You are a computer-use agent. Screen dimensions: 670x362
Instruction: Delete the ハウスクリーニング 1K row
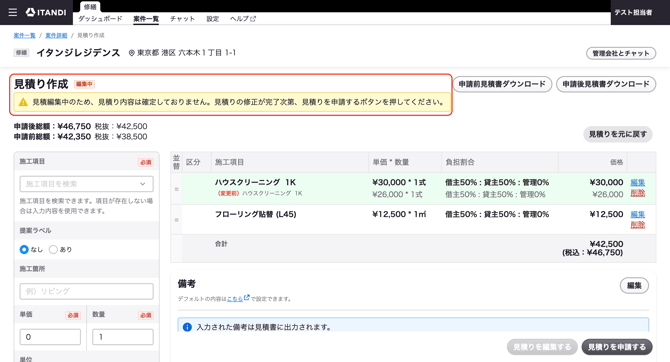pyautogui.click(x=638, y=193)
